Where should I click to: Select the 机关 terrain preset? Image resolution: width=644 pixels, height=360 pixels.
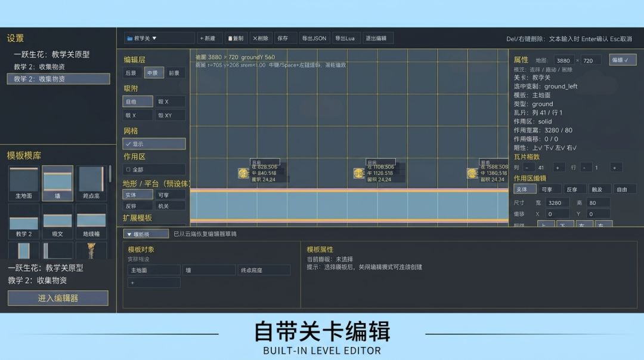[170, 206]
